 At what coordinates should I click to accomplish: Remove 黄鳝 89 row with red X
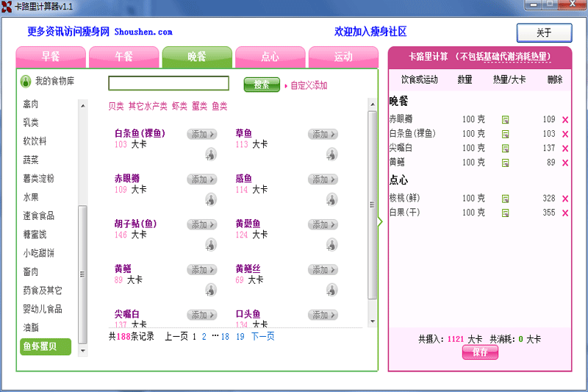[x=565, y=163]
